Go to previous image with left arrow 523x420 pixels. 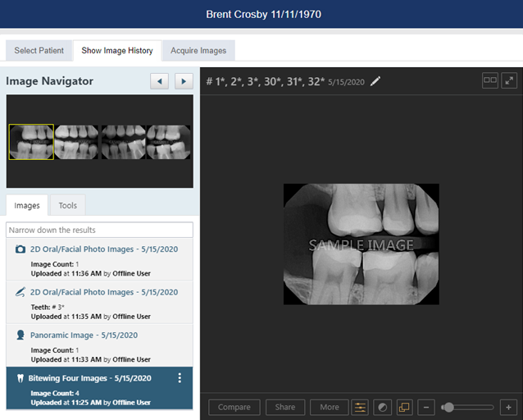[159, 81]
